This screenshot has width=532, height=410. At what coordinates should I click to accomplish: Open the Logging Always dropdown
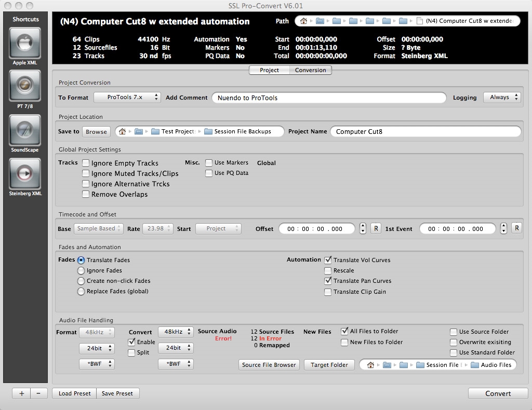click(502, 97)
